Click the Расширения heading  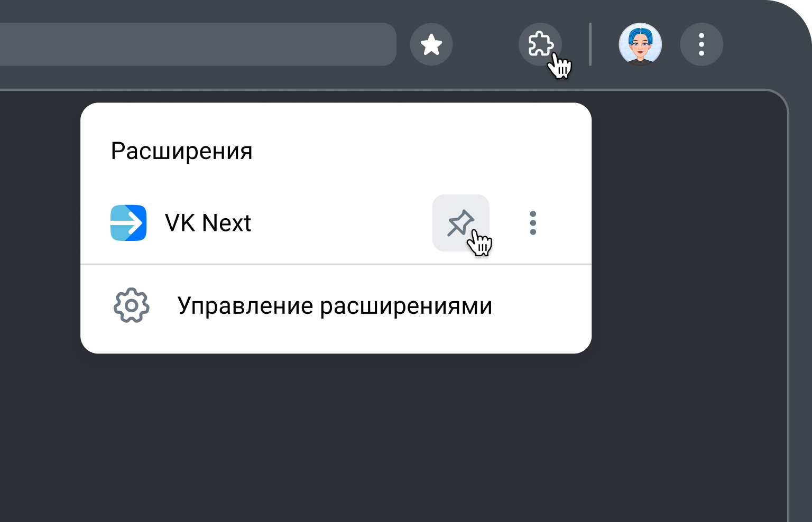[182, 151]
